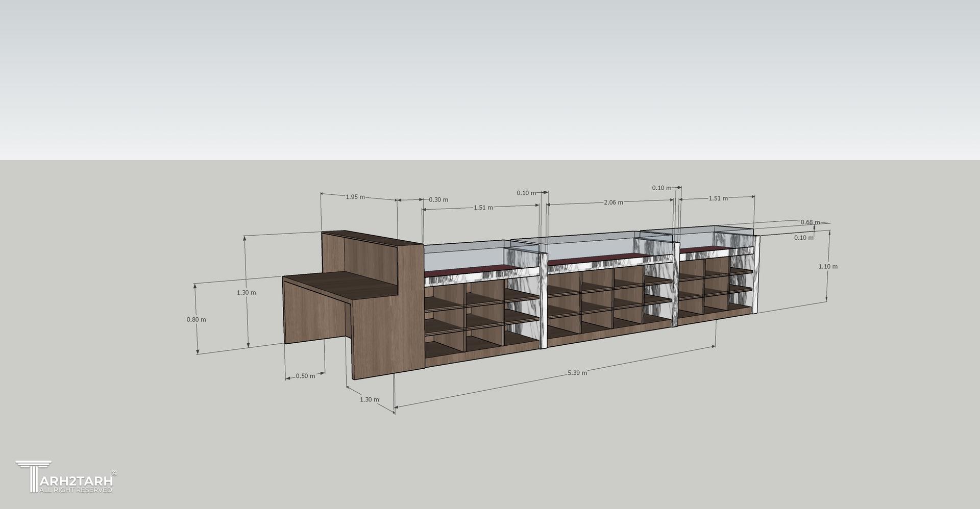Click the 1.51 m dimension nearest 0.68 m

(x=718, y=198)
